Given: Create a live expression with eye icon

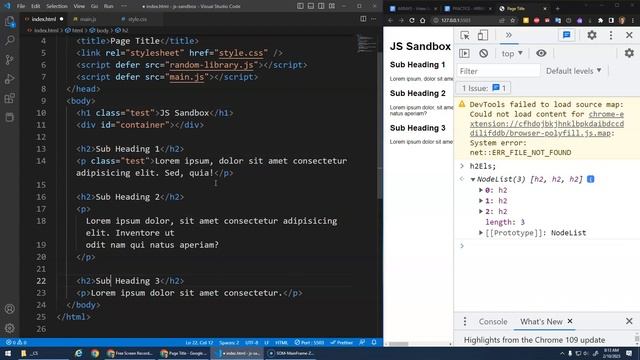Looking at the screenshot, I should tap(541, 53).
